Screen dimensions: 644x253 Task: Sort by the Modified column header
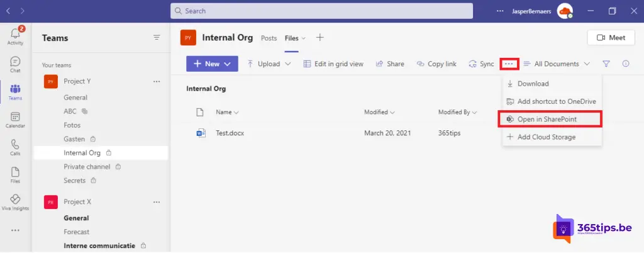379,113
